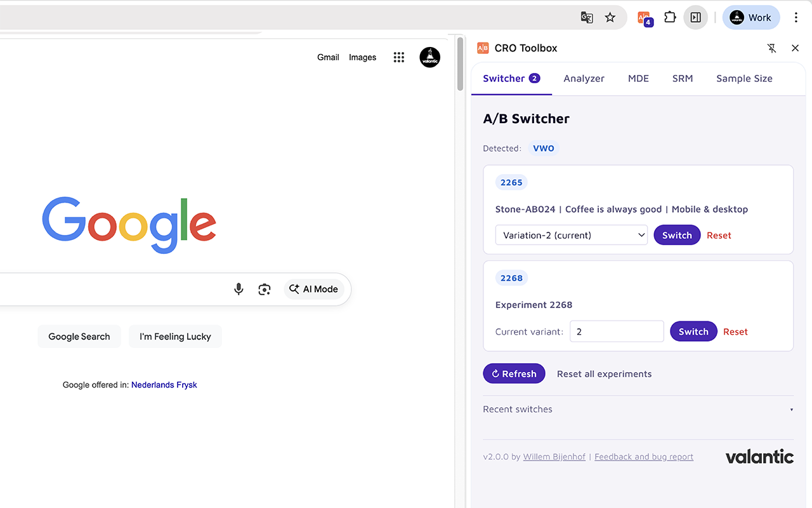Click Reset all experiments

point(604,374)
